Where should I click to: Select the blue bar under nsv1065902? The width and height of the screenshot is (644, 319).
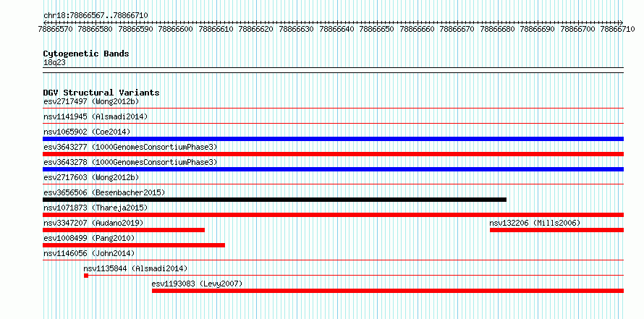(333, 139)
